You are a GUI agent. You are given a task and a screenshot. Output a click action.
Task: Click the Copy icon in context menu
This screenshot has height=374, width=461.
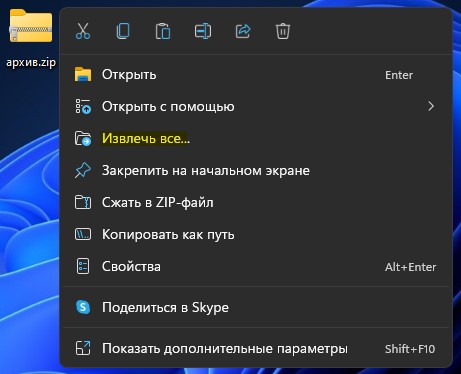pyautogui.click(x=123, y=31)
